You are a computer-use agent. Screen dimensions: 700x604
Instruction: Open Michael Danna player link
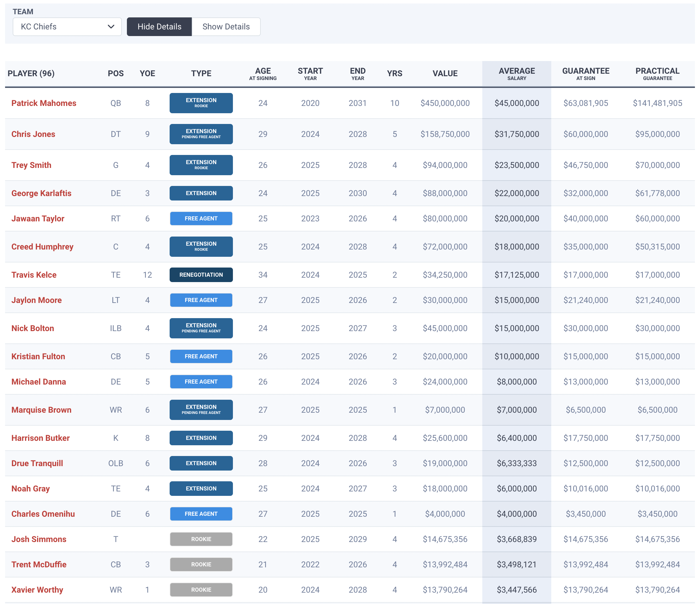point(39,382)
